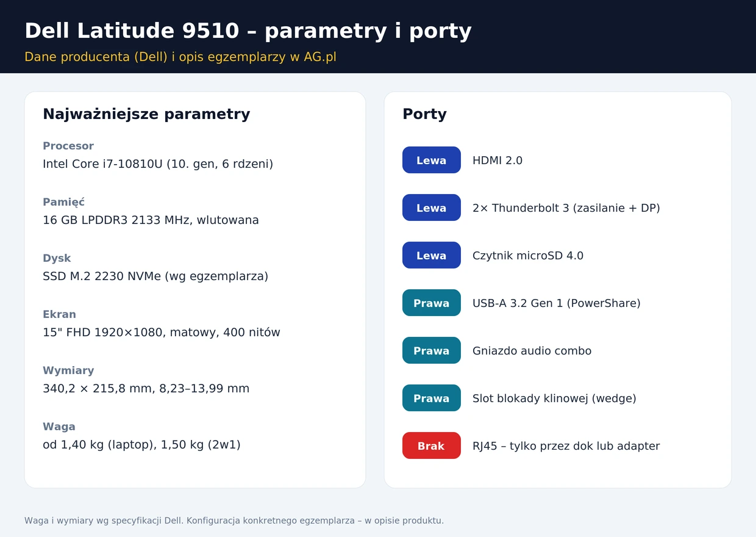Select the "Slot blokady klinowej (wedge)" text

(x=554, y=398)
